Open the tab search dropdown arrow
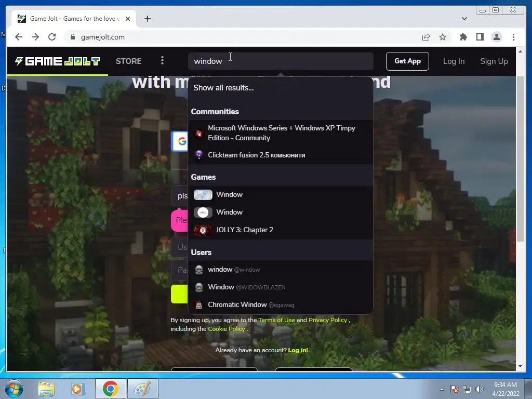This screenshot has width=532, height=399. [464, 19]
